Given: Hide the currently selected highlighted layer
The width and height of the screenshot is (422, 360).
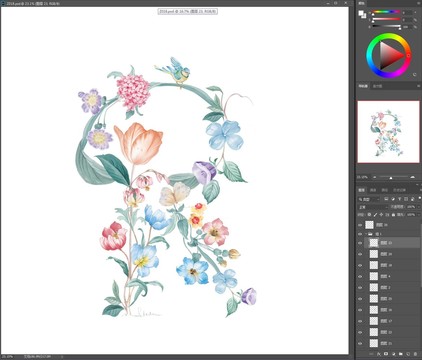Looking at the screenshot, I should click(x=360, y=243).
